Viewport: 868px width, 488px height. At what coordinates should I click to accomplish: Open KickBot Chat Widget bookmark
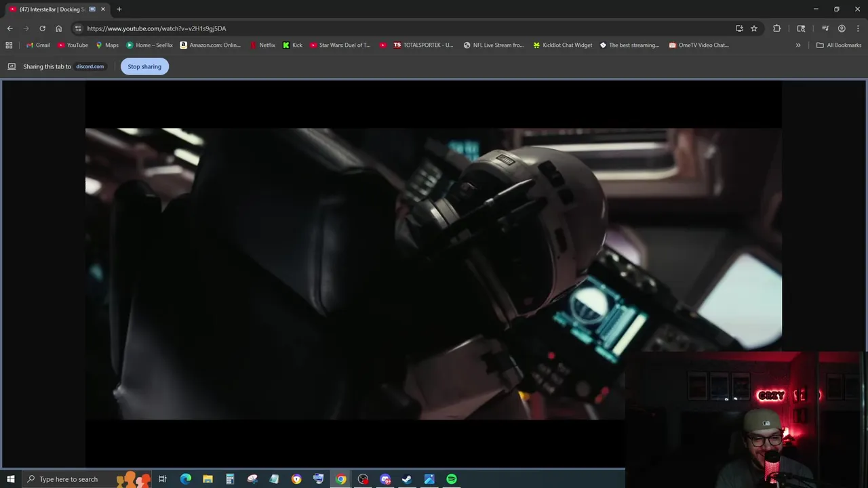tap(563, 45)
